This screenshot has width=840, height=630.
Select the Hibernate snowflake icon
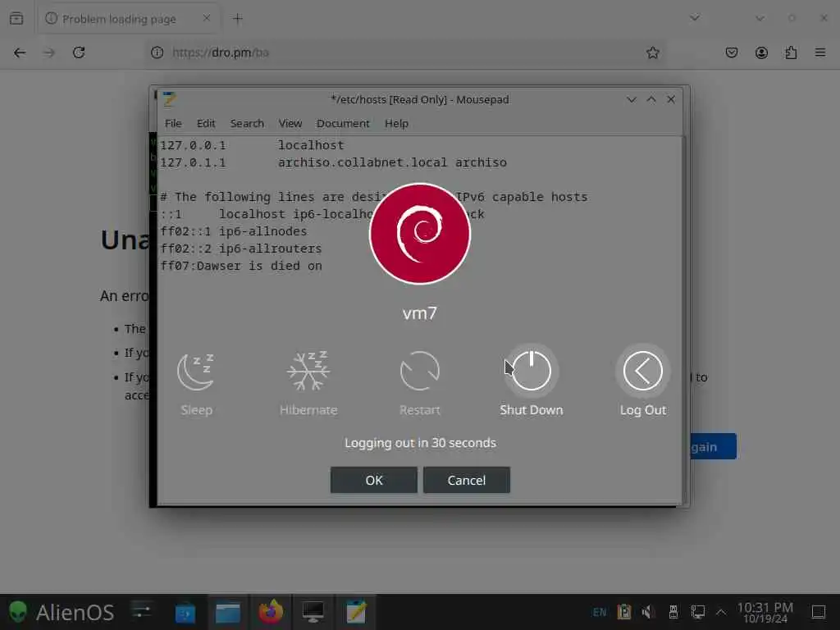[x=308, y=371]
